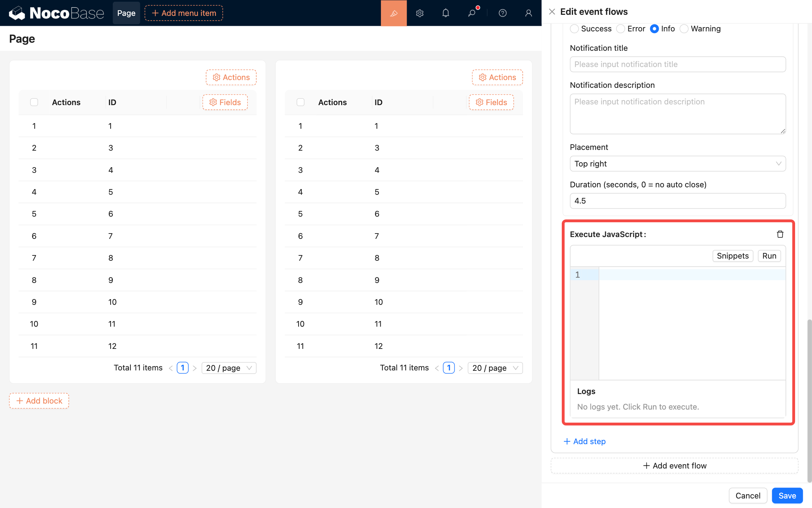Click the plugin manager pin icon
This screenshot has height=508, width=812.
pyautogui.click(x=472, y=13)
